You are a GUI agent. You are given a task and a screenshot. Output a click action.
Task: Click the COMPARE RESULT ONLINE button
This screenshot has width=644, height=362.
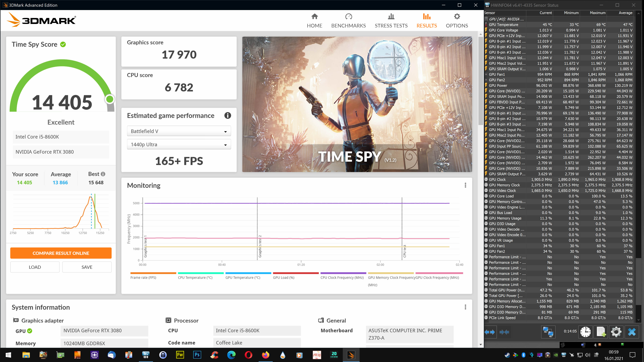61,253
